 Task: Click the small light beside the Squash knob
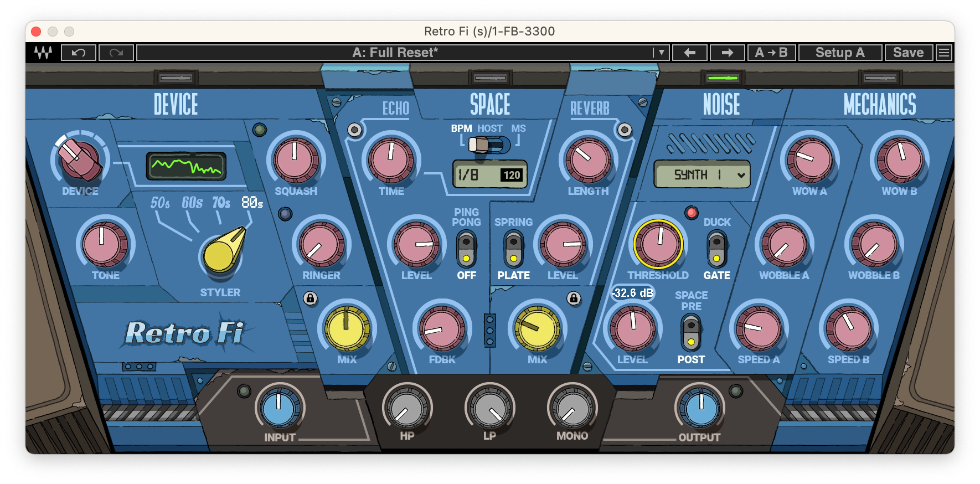coord(260,130)
